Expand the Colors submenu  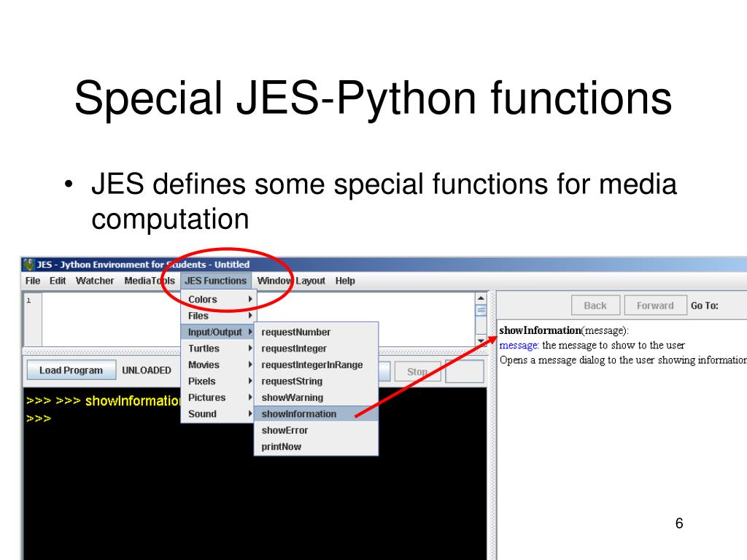219,299
